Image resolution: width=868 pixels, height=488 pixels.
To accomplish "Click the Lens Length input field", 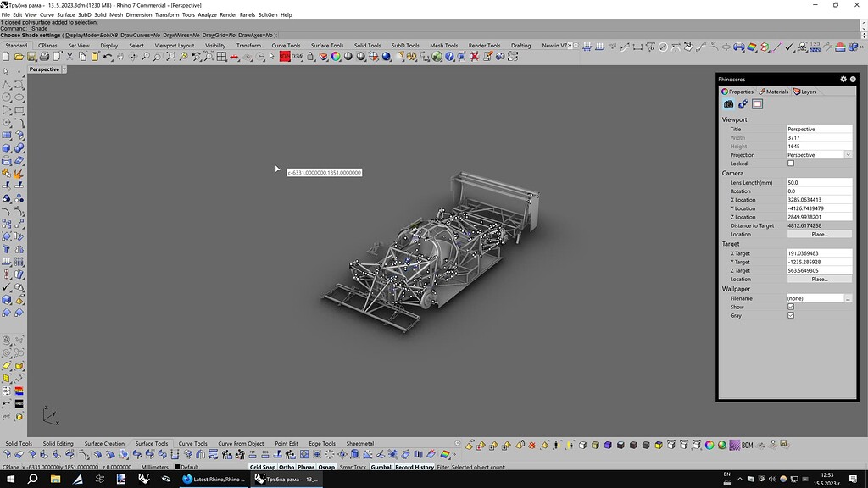I will coord(819,182).
